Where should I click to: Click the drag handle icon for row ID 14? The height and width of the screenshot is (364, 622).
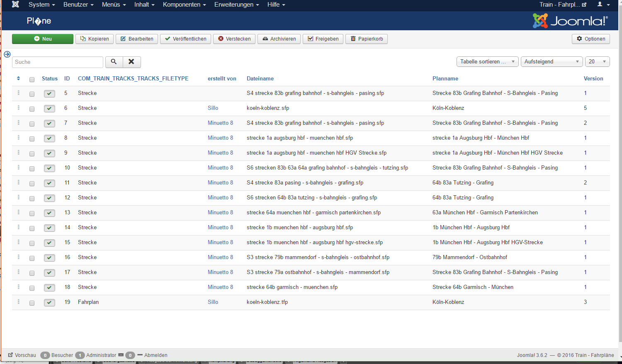coord(19,227)
